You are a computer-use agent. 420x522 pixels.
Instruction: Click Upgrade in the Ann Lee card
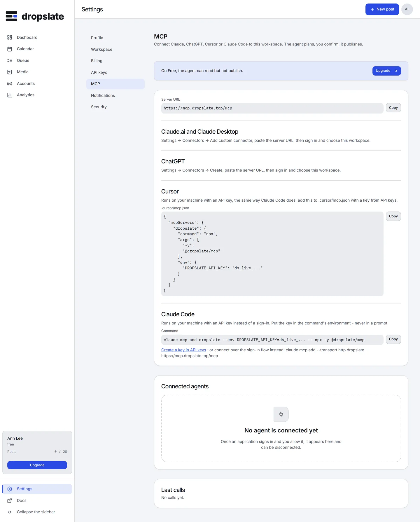coord(37,465)
